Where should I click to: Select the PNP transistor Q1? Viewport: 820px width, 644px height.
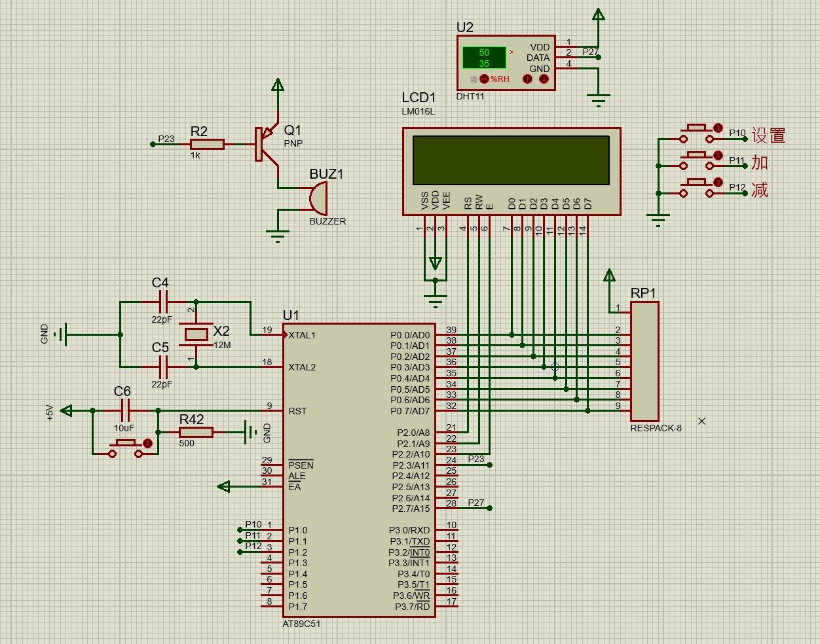(267, 143)
